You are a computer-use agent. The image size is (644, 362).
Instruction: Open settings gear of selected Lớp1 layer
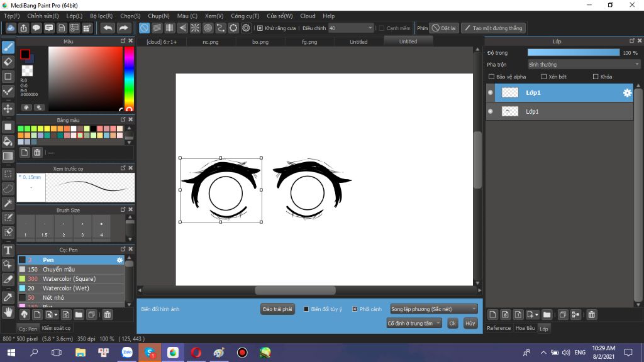(627, 93)
